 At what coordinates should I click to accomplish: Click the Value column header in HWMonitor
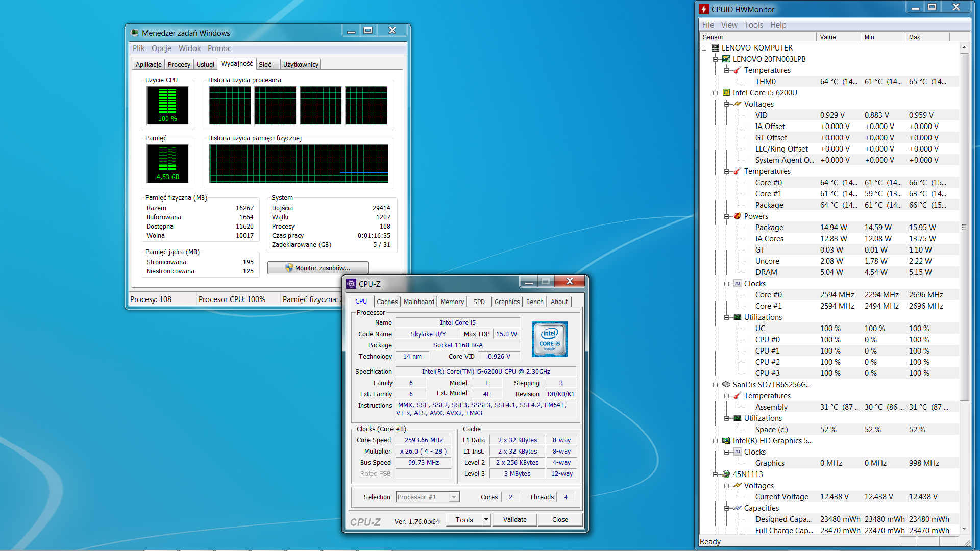838,37
